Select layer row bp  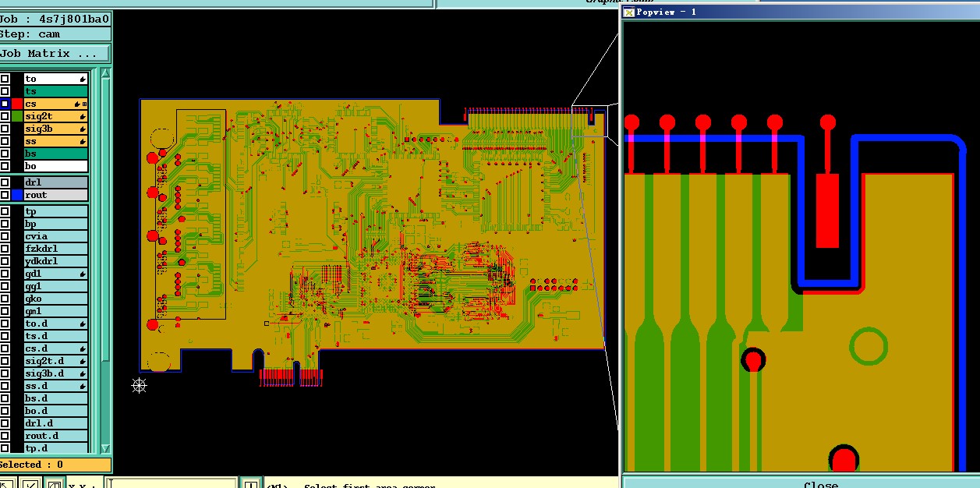point(55,224)
